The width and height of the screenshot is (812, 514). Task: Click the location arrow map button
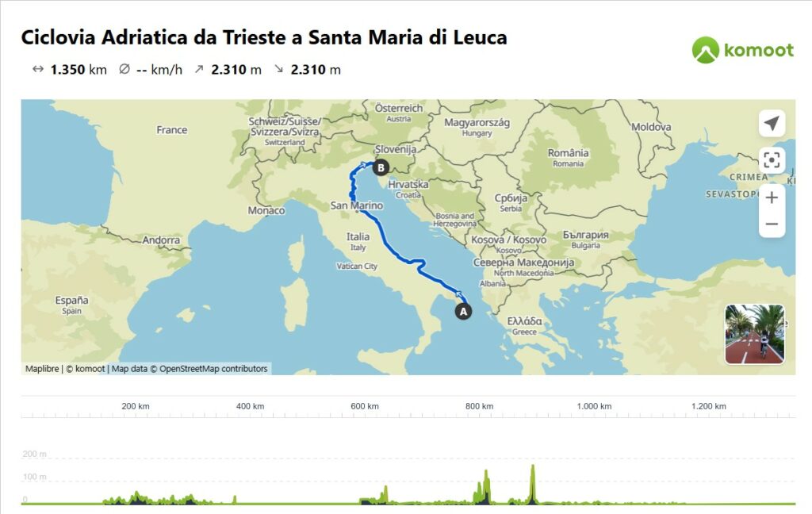point(772,123)
